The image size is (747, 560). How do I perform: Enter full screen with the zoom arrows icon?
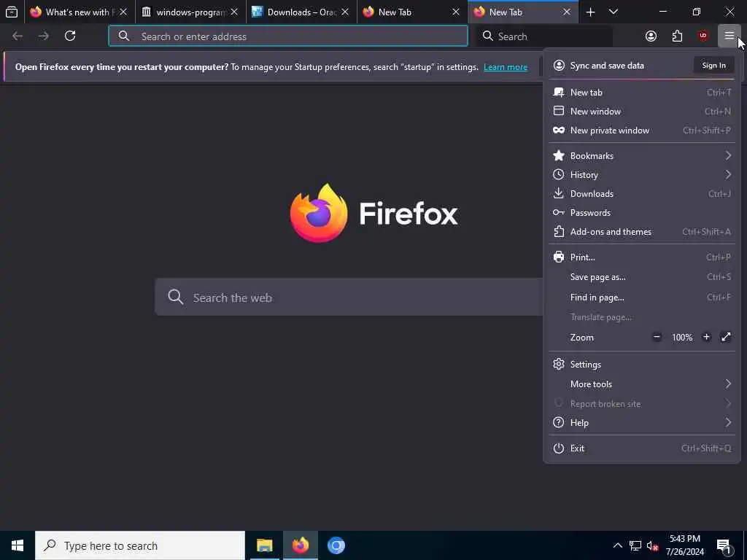pyautogui.click(x=726, y=337)
